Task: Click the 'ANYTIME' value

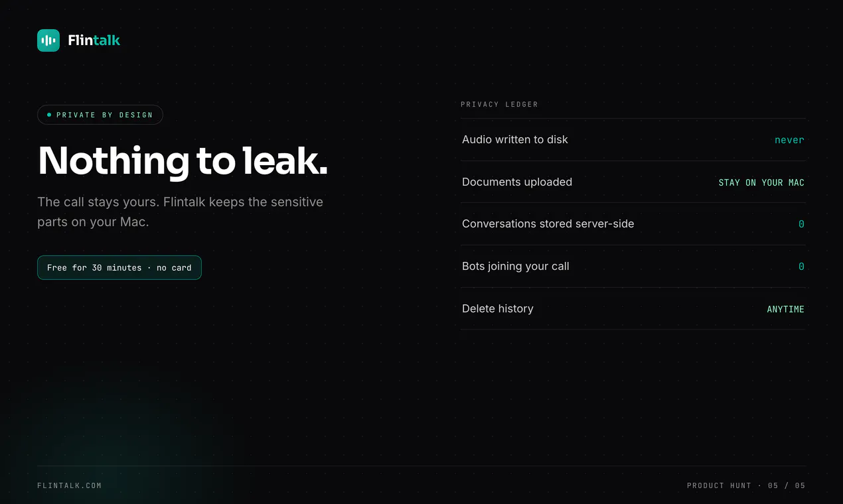Action: (x=785, y=309)
